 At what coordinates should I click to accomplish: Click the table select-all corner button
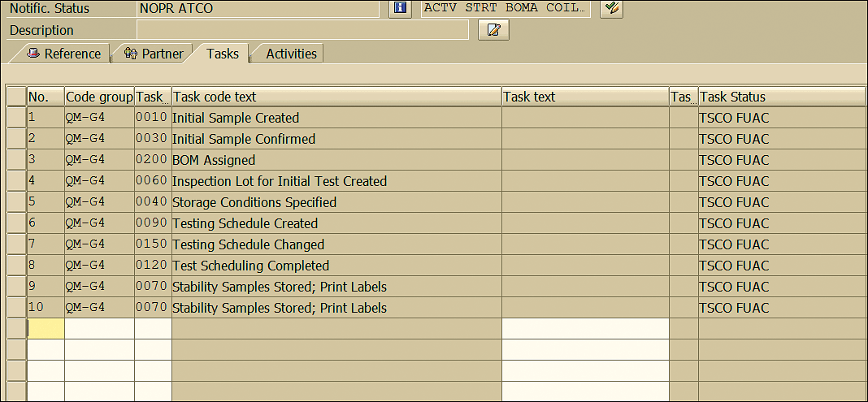[17, 97]
